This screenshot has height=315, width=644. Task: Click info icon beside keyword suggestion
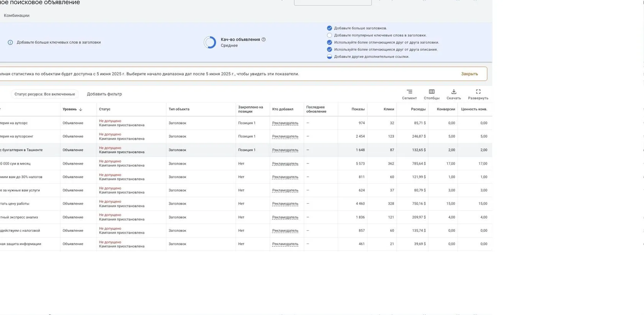coord(10,42)
